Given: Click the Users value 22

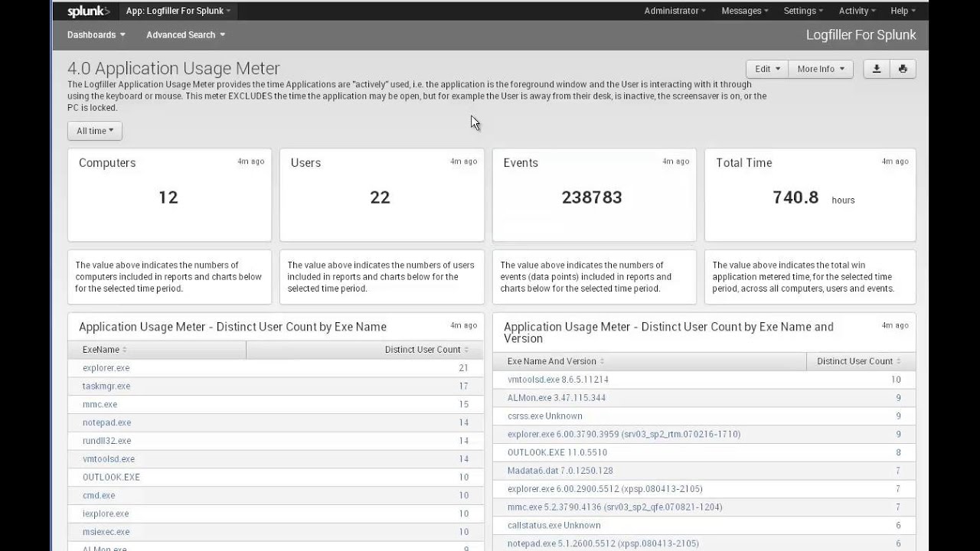Looking at the screenshot, I should pyautogui.click(x=381, y=197).
